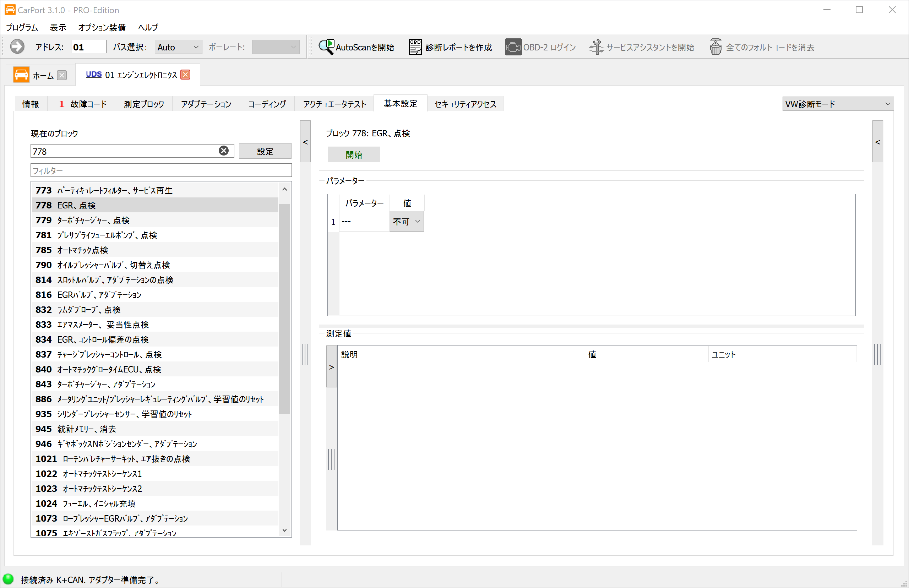Switch to the 情報 tab
909x588 pixels.
pyautogui.click(x=31, y=104)
